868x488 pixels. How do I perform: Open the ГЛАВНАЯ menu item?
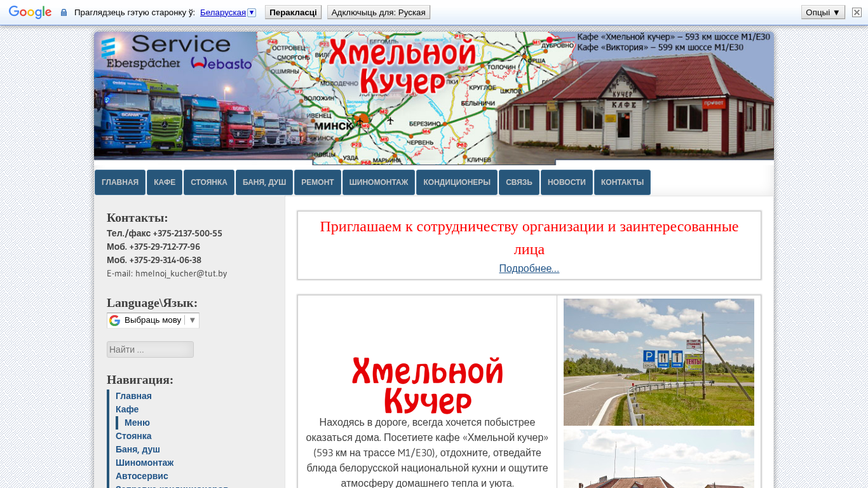120,182
